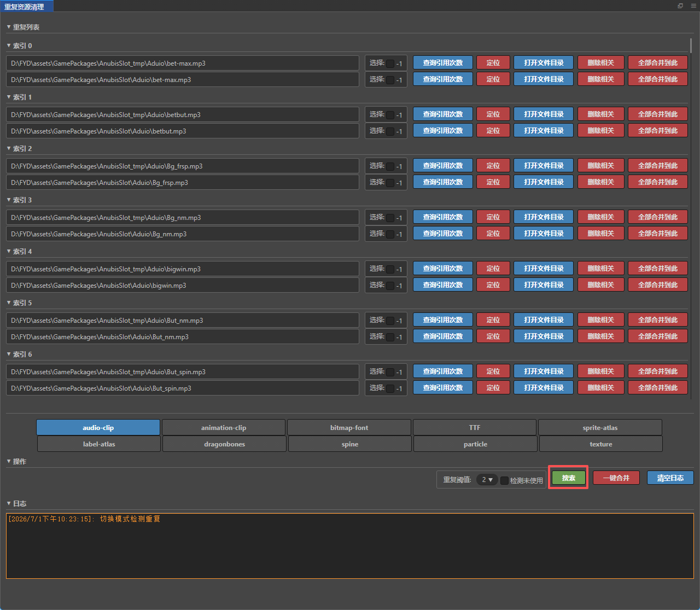Open the 重复阈值 dropdown showing 2
The image size is (700, 610).
(487, 480)
